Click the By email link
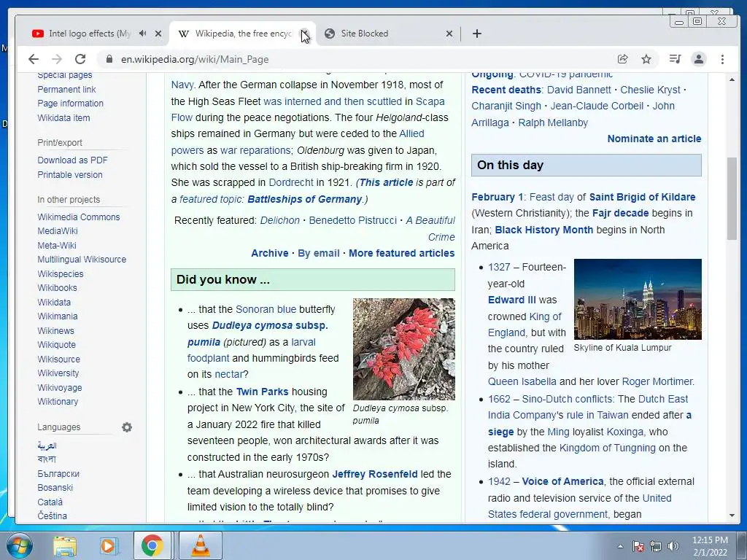747x560 pixels. coord(319,253)
